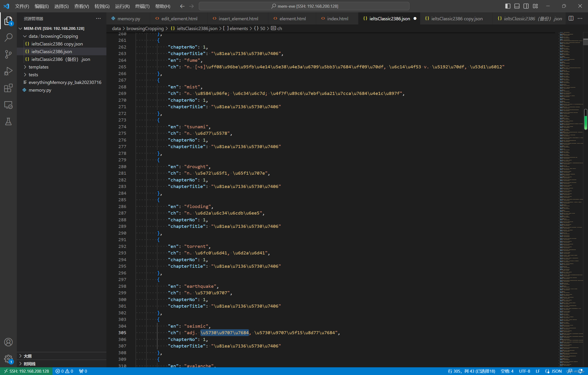Click line and column status 行 305
This screenshot has height=375, width=588.
[x=471, y=371]
